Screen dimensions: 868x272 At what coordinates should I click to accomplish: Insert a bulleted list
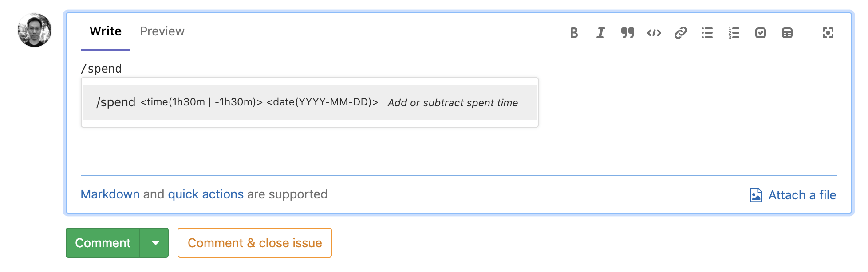(x=707, y=33)
